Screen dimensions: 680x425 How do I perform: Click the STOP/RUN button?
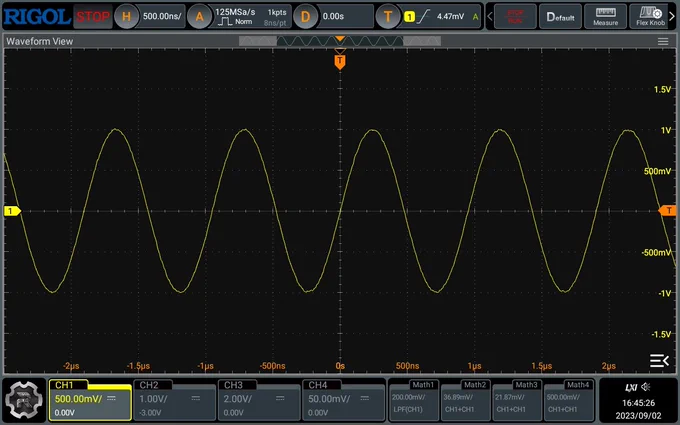(515, 16)
